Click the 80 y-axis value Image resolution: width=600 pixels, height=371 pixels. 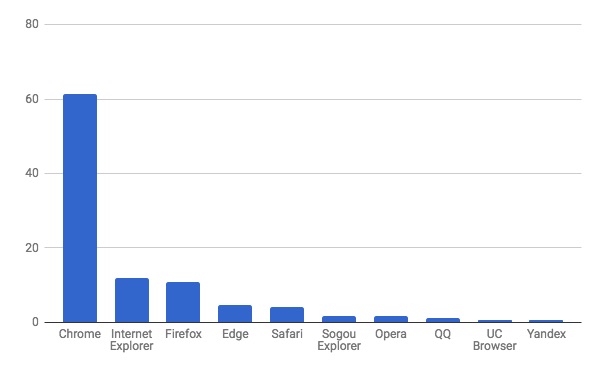32,24
